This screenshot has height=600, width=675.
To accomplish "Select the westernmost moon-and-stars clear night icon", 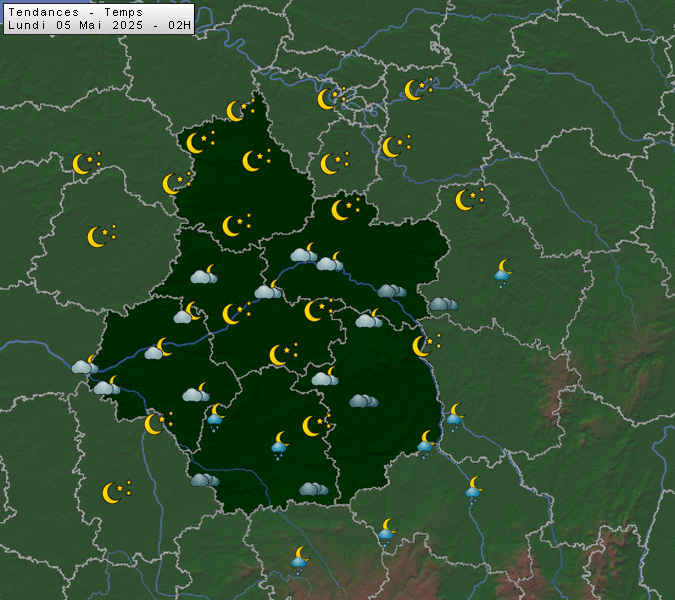I will pyautogui.click(x=87, y=163).
